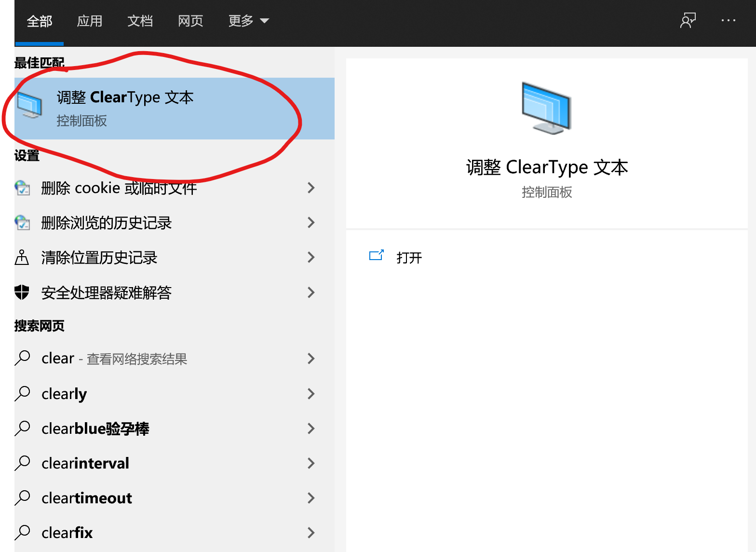
Task: Select the 安全处理器疑难解答 setting
Action: pos(175,292)
